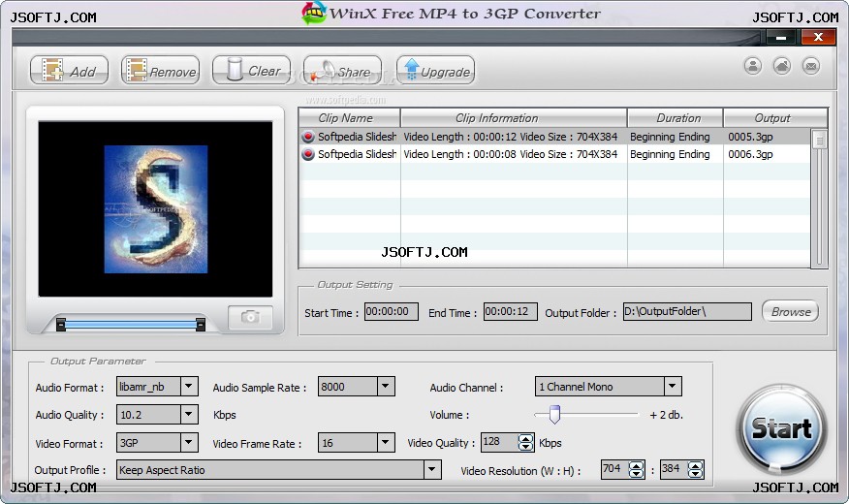The height and width of the screenshot is (504, 849).
Task: Click the Clip Name column header
Action: click(x=349, y=117)
